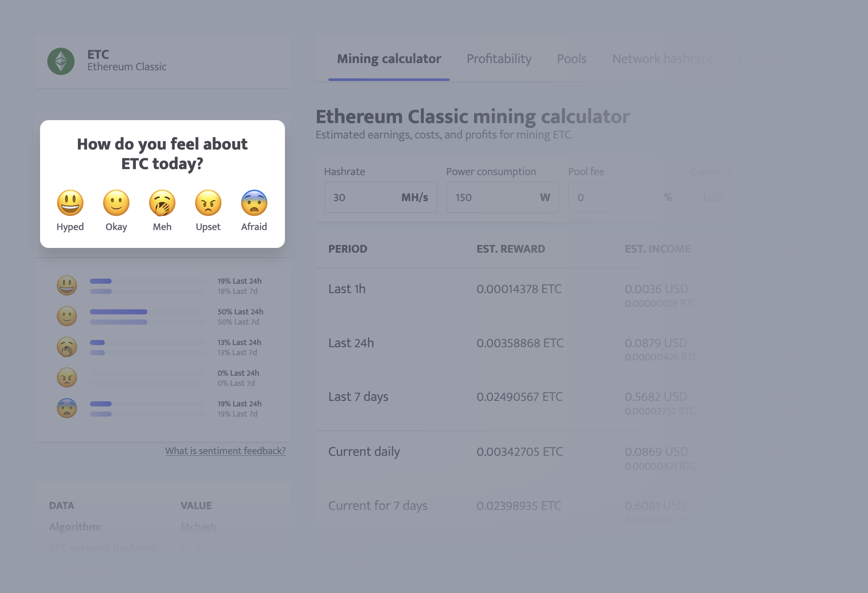This screenshot has height=593, width=868.
Task: Select the Afraid emoji sentiment
Action: pyautogui.click(x=253, y=202)
